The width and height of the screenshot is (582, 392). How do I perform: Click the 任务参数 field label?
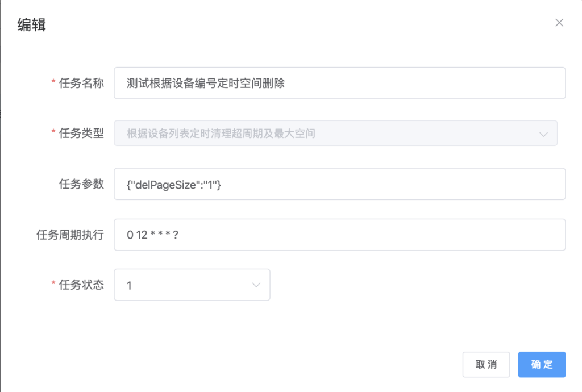[81, 184]
